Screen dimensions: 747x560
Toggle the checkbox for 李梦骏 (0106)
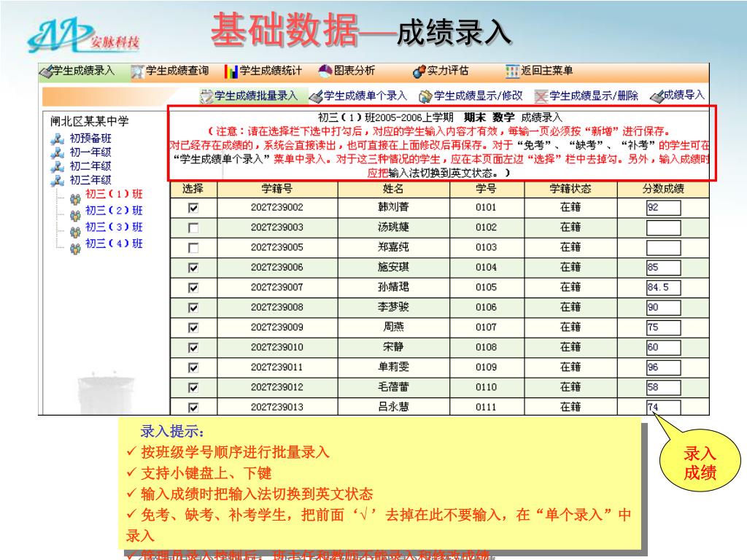[193, 308]
